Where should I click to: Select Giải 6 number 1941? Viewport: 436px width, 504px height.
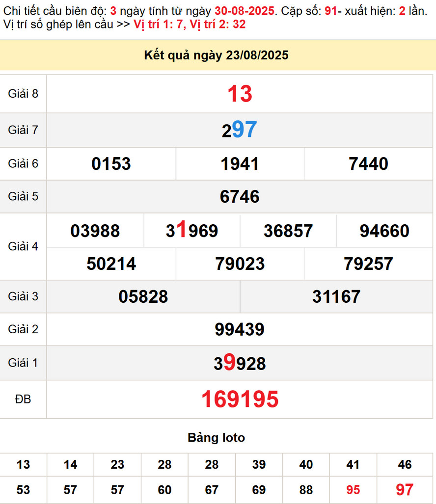click(x=240, y=163)
